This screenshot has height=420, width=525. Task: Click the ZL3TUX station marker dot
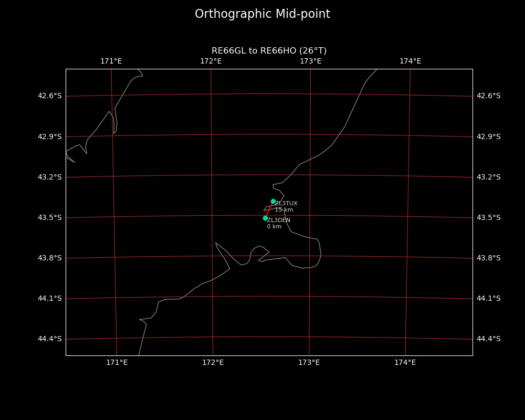point(273,201)
